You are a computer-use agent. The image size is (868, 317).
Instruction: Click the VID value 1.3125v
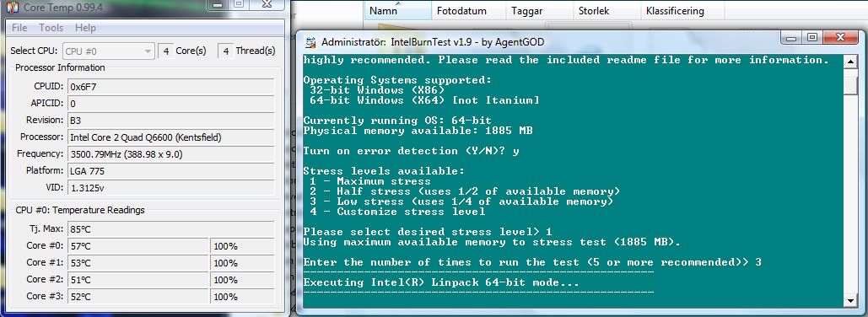[171, 188]
